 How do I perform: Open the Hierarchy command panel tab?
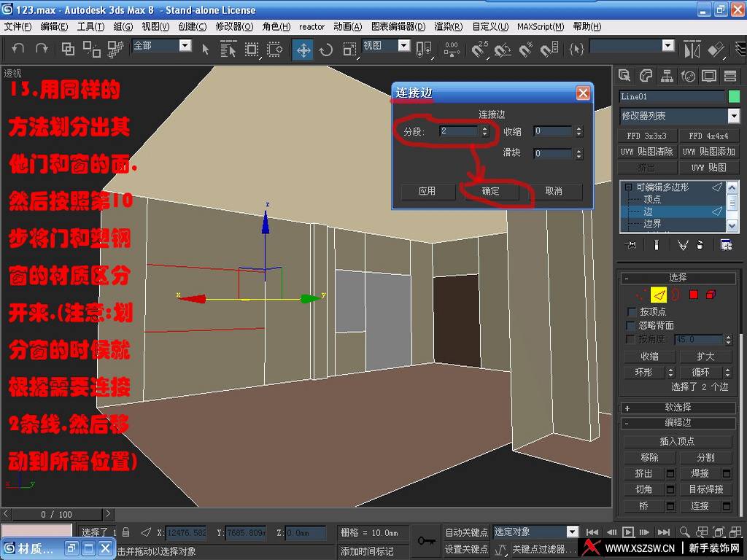667,76
